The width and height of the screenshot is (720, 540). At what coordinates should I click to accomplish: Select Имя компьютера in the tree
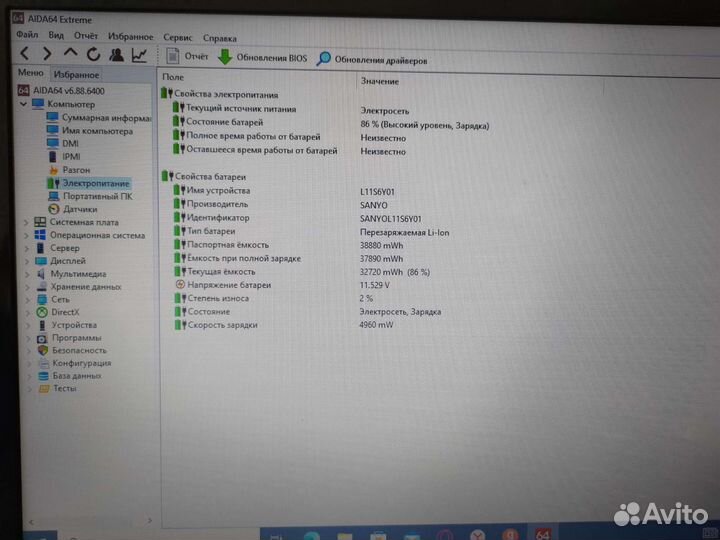coord(90,131)
